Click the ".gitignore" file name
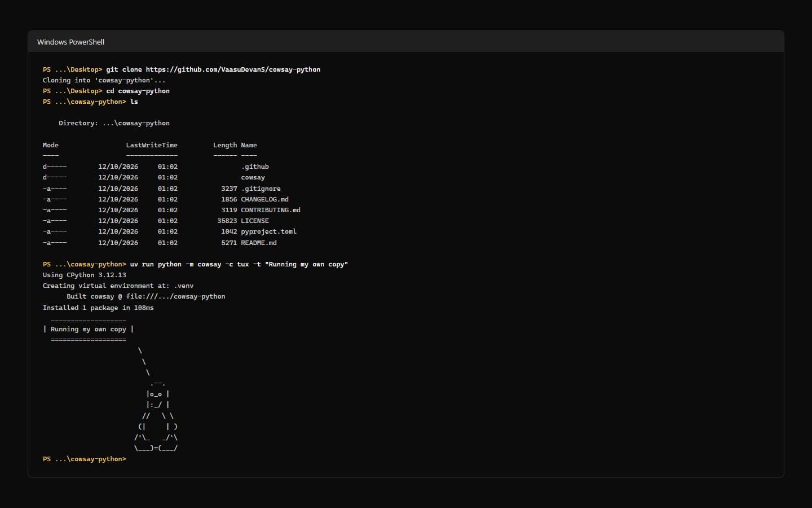The image size is (812, 508). pyautogui.click(x=261, y=189)
